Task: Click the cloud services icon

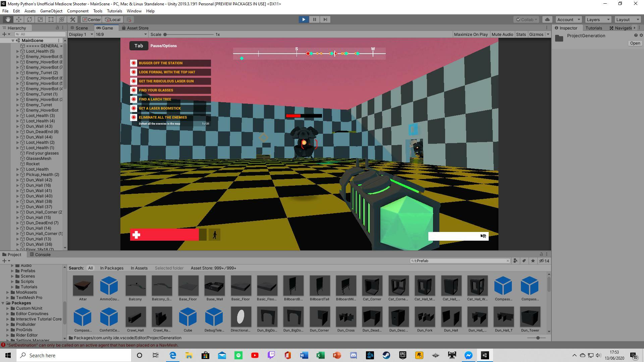Action: 547,19
